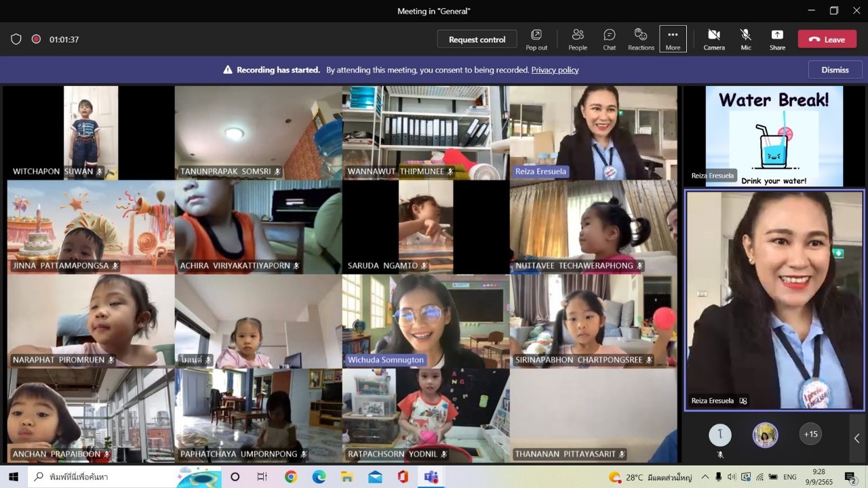Select NARAPHAT PIROMRUEN video tile
Viewport: 868px width, 488px height.
click(91, 321)
